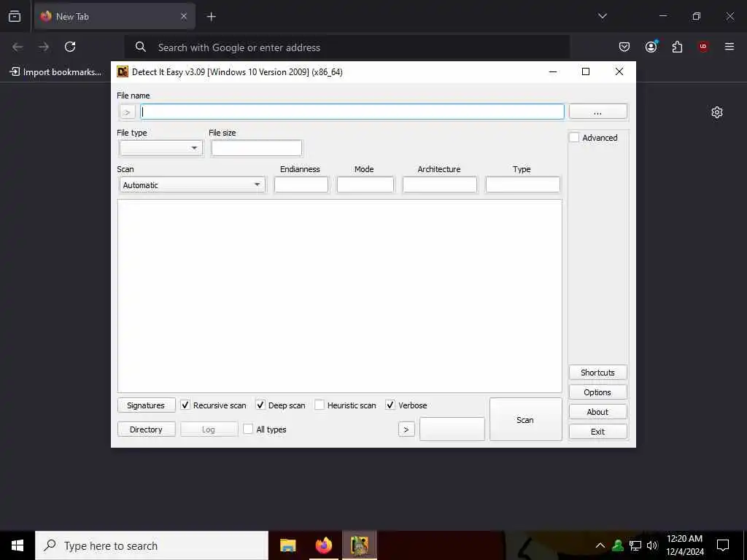Click the Directory button

click(146, 429)
